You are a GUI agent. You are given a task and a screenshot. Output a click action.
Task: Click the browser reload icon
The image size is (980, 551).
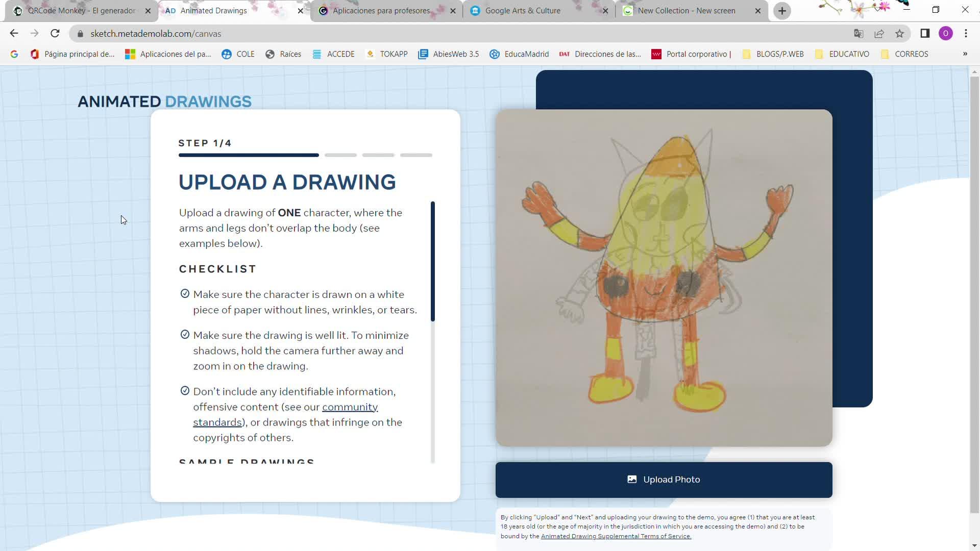coord(55,34)
